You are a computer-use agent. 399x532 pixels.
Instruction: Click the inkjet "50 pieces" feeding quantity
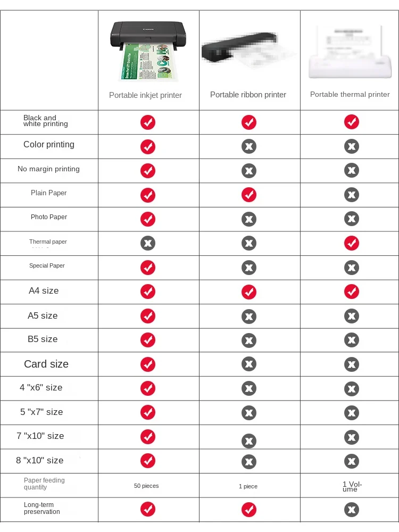[146, 486]
